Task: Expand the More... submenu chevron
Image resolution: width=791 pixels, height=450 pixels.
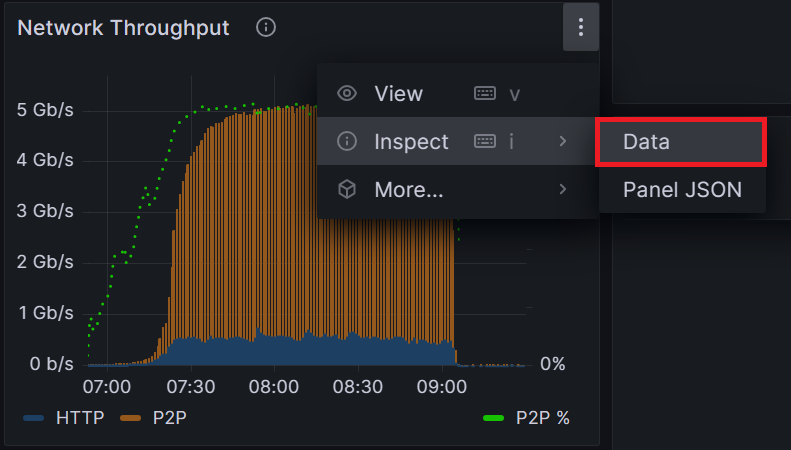Action: coord(563,189)
